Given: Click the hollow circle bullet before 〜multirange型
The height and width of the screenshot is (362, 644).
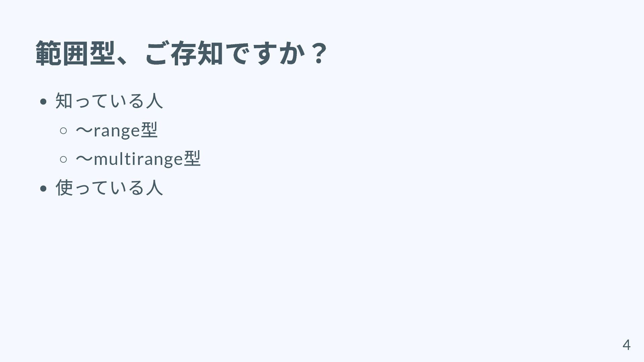Looking at the screenshot, I should coord(63,159).
